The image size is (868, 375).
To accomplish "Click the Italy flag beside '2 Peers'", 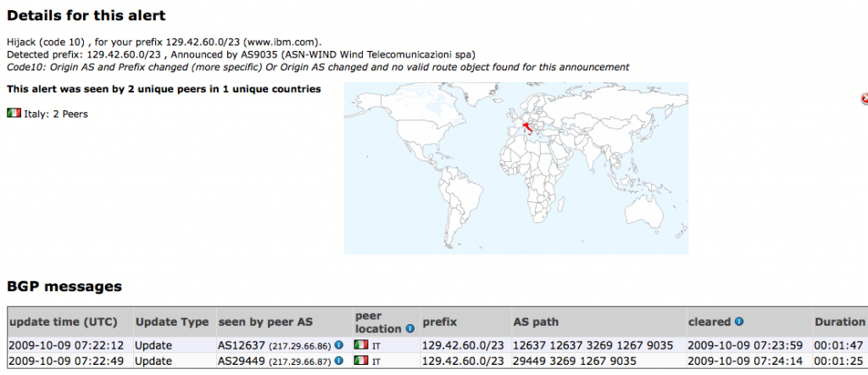I will [x=14, y=114].
